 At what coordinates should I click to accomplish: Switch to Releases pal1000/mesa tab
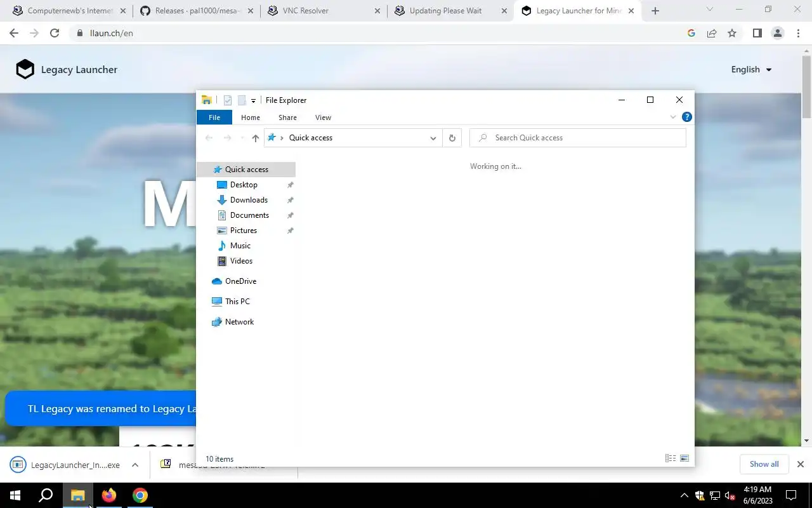tap(197, 11)
